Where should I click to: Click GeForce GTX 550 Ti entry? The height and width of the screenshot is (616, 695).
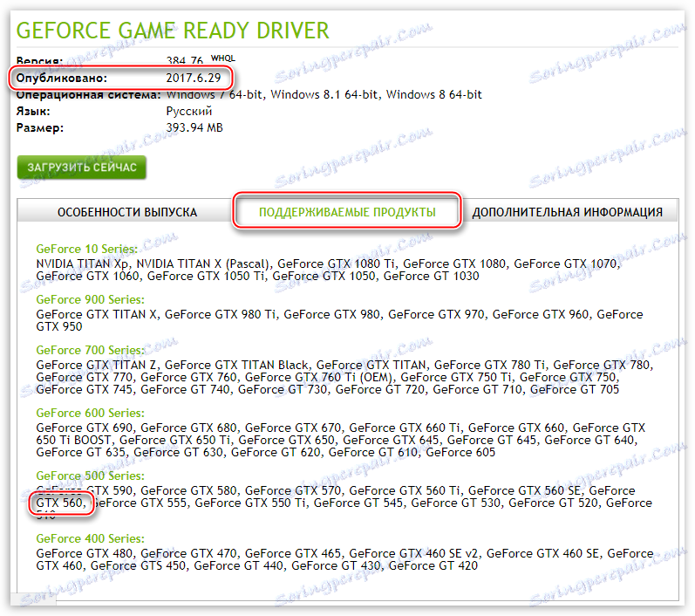point(250,503)
